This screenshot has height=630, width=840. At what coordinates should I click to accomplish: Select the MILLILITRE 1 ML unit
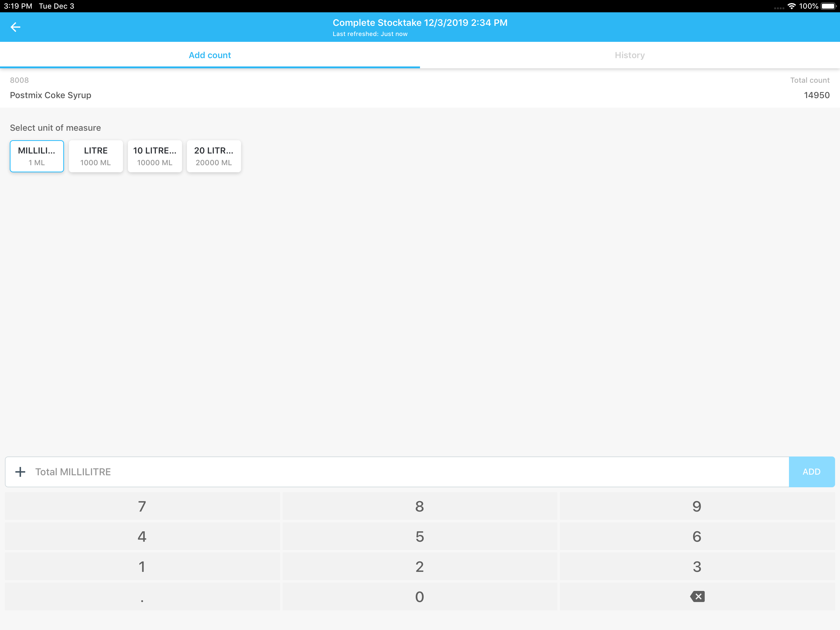[37, 156]
